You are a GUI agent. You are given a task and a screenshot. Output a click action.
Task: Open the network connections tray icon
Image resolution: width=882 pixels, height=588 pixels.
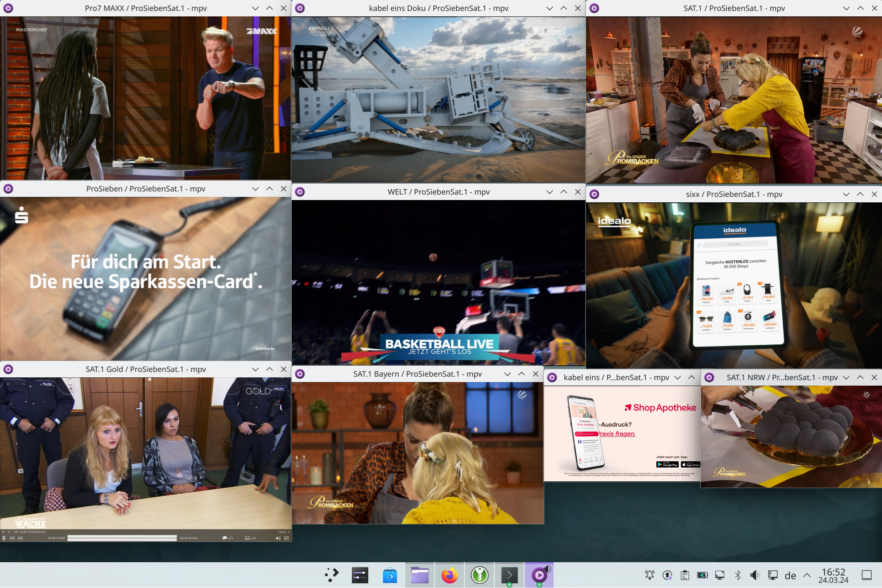point(773,575)
